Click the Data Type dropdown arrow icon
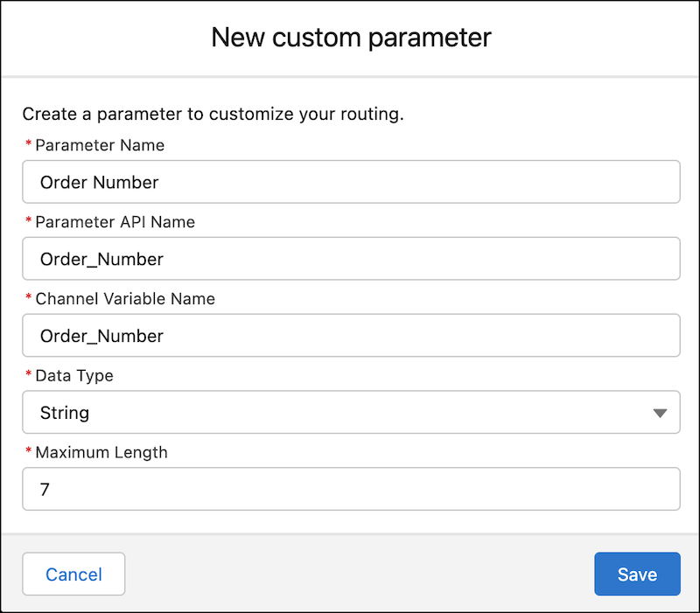Viewport: 700px width, 613px height. 661,412
